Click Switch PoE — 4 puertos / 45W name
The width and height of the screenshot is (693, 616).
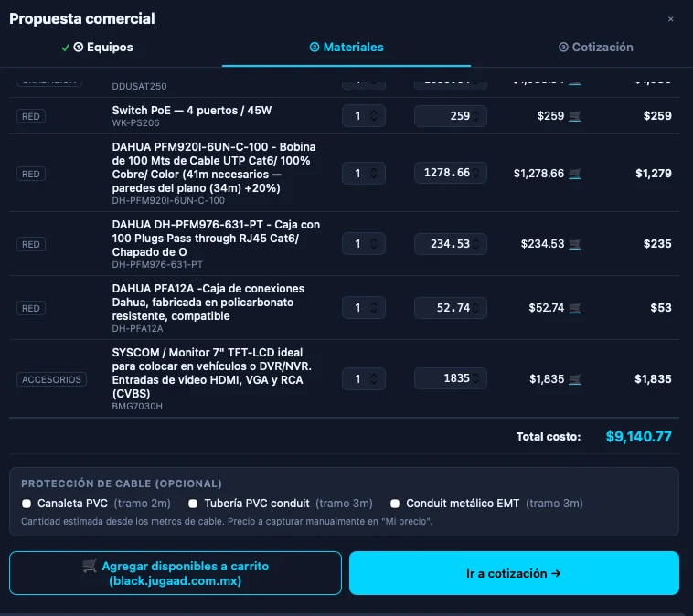tap(192, 111)
